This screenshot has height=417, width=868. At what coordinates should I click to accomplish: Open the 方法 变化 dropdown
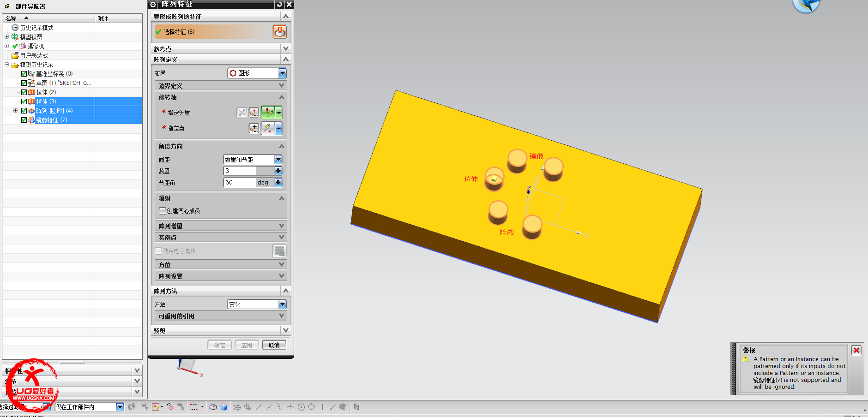point(282,304)
